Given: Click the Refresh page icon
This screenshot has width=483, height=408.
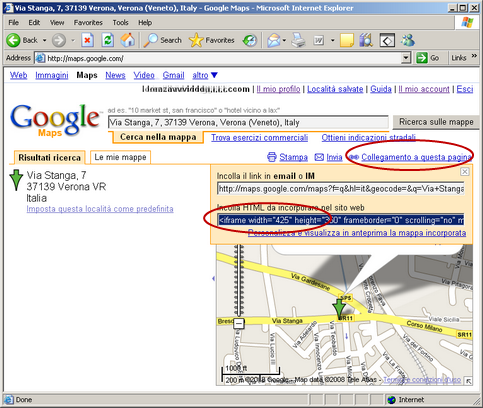Looking at the screenshot, I should [107, 40].
